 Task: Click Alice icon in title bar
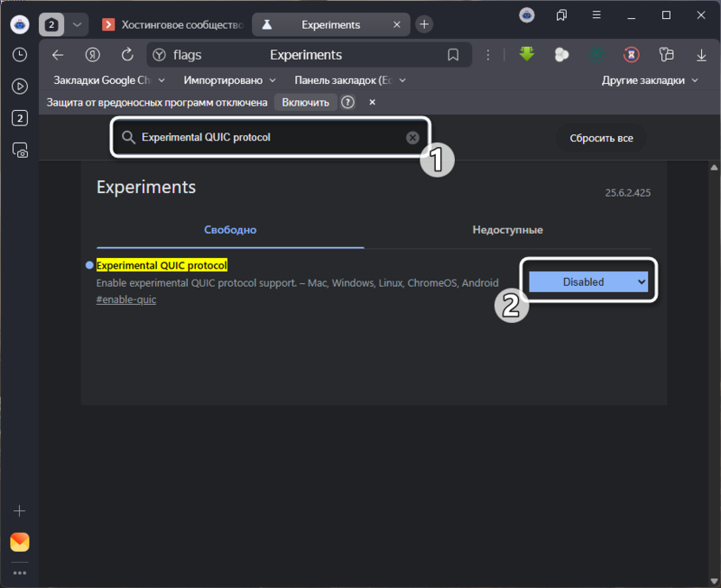pyautogui.click(x=527, y=16)
